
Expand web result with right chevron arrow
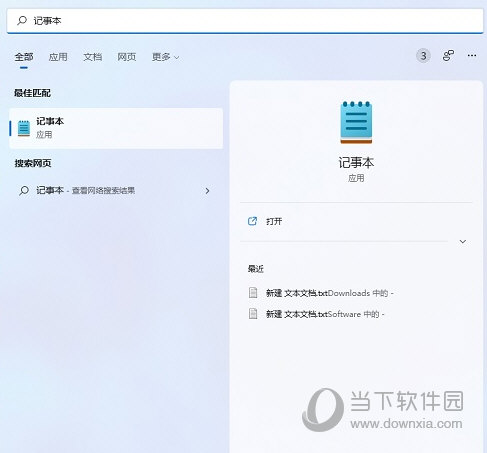(207, 191)
